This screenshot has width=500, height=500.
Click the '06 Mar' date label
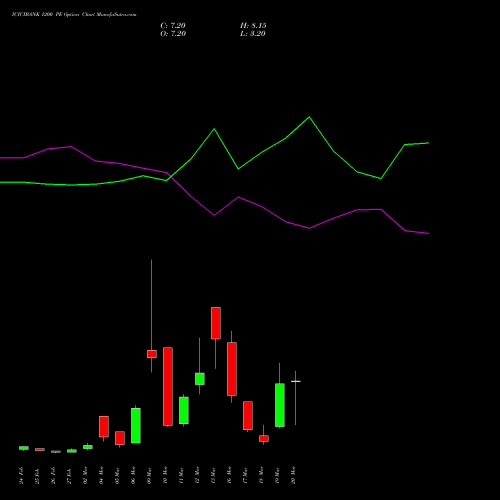coord(133,475)
